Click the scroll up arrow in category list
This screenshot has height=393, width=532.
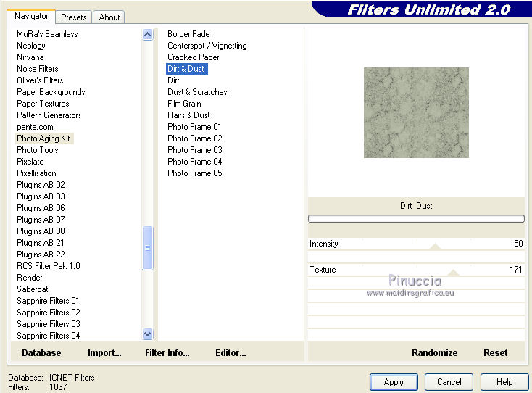click(x=148, y=34)
